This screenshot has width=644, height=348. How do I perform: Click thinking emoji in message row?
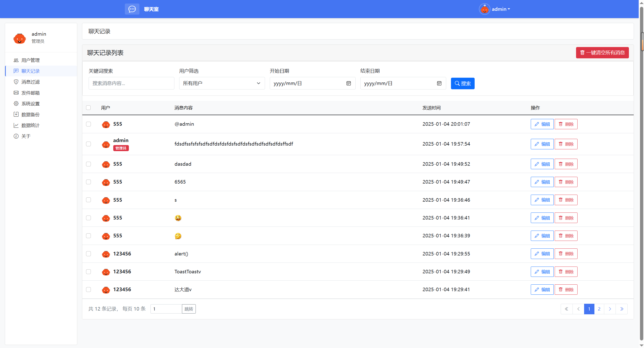coord(178,236)
